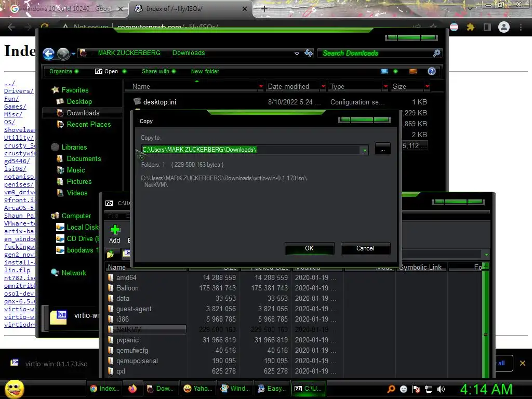Select the pvpanic folder row

(127, 340)
